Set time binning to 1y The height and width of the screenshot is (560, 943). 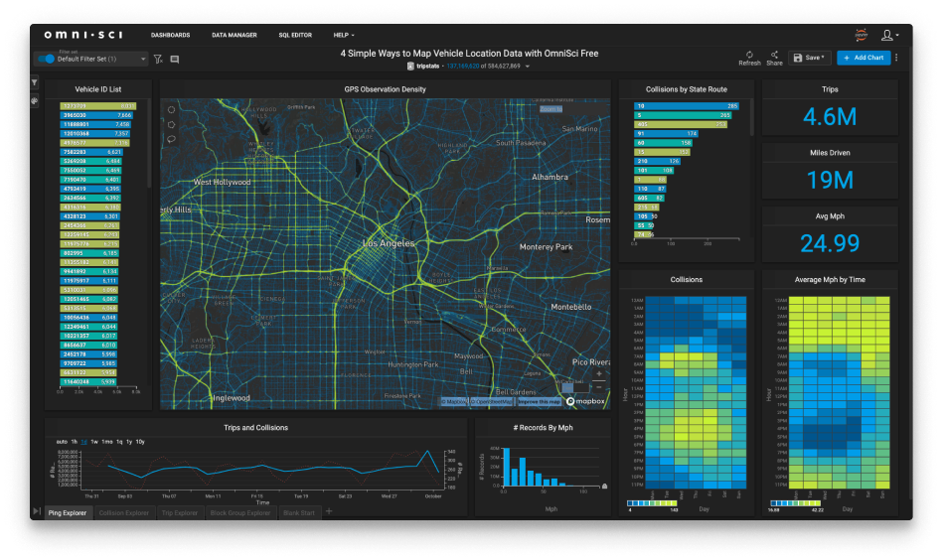tap(129, 442)
